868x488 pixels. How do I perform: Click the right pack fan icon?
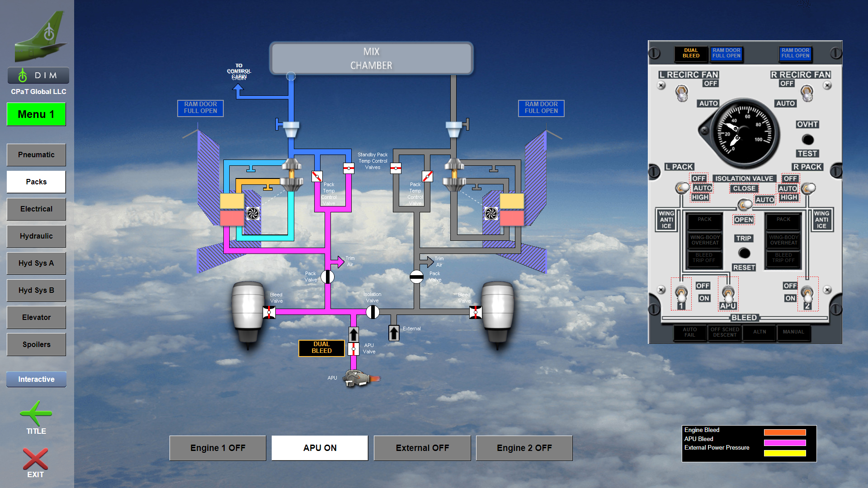491,213
